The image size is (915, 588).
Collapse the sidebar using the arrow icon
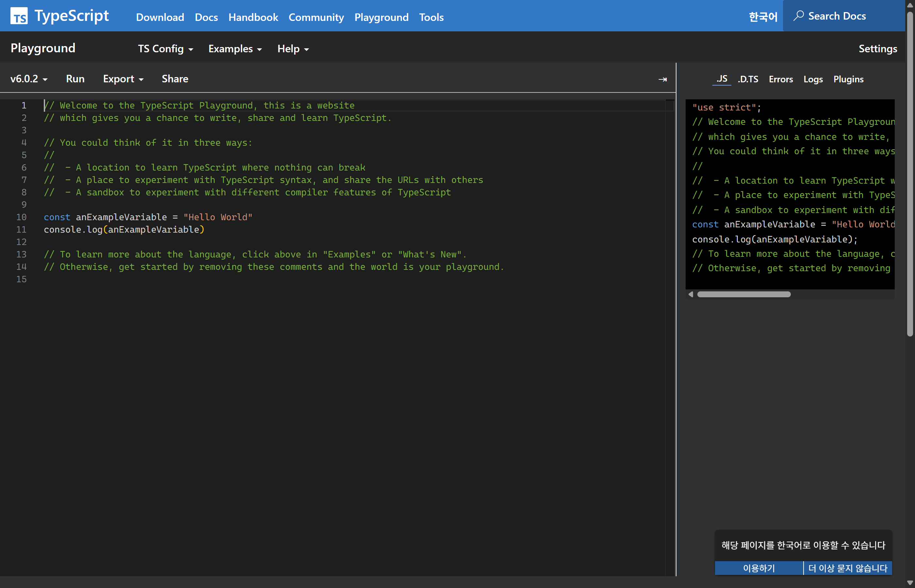663,79
